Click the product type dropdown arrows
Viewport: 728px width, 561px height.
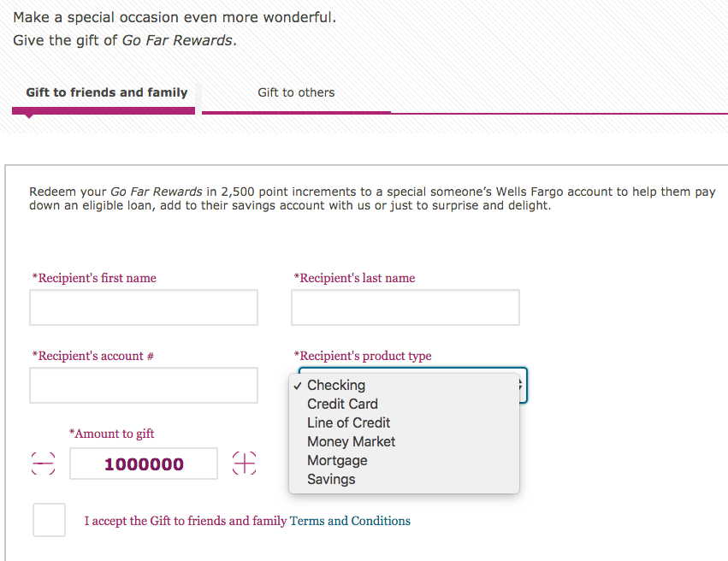coord(522,385)
